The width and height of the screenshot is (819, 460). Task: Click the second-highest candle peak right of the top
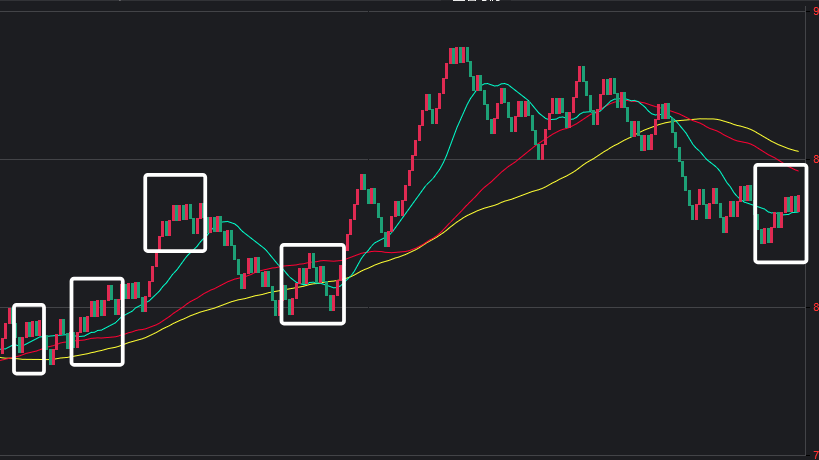tap(581, 74)
